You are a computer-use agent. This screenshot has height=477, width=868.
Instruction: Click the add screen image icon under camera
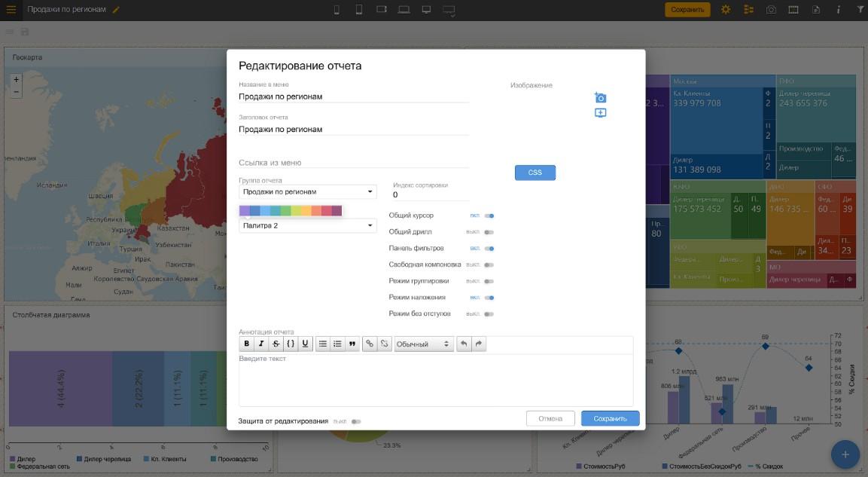pyautogui.click(x=600, y=113)
